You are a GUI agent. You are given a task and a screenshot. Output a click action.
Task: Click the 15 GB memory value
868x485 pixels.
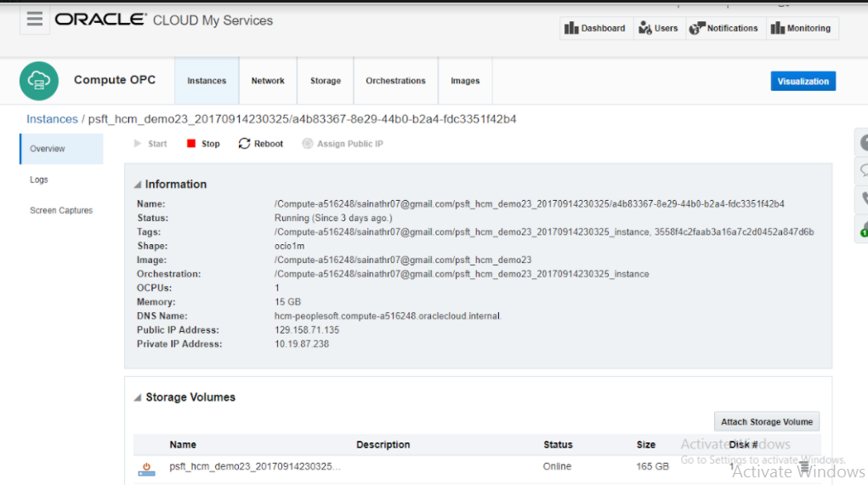click(287, 302)
